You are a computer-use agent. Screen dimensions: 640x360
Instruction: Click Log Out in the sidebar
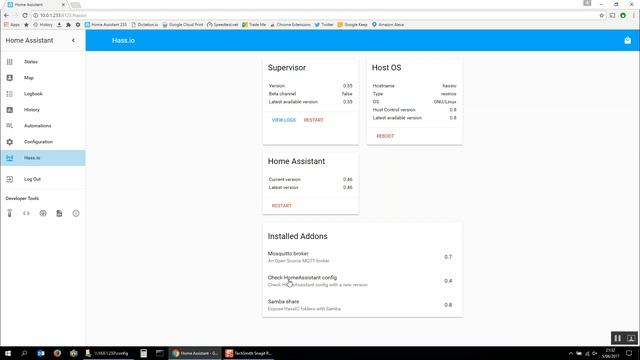pyautogui.click(x=43, y=179)
